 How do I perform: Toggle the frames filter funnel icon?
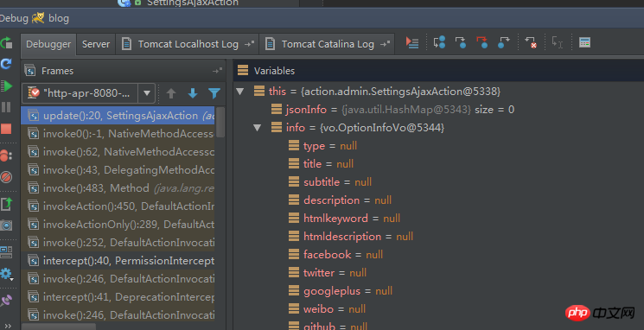(x=214, y=93)
